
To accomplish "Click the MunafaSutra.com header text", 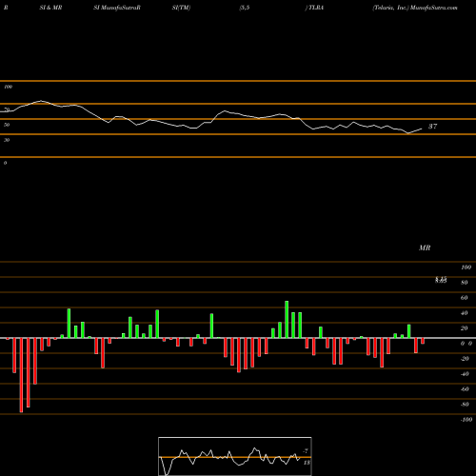I will [x=434, y=8].
